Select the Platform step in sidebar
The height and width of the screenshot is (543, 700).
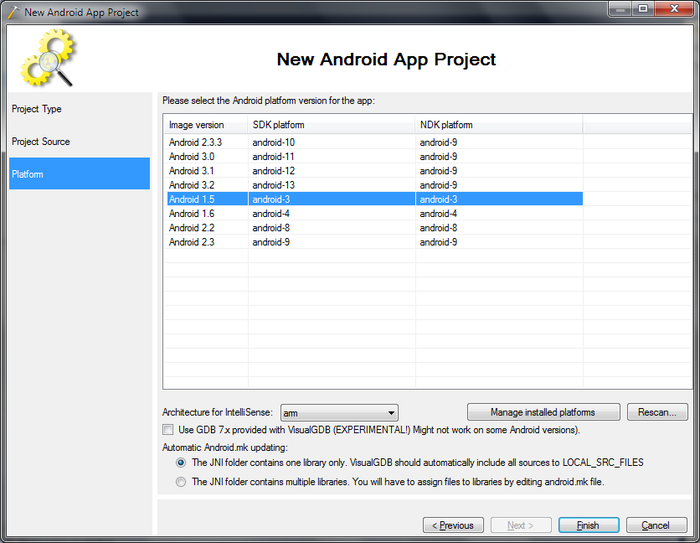point(79,174)
